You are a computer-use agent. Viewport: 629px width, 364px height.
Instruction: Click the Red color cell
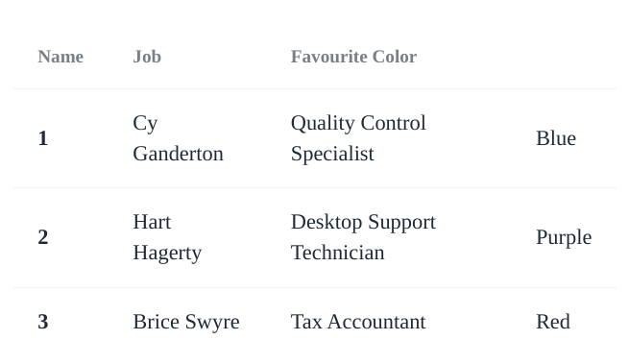pos(553,322)
